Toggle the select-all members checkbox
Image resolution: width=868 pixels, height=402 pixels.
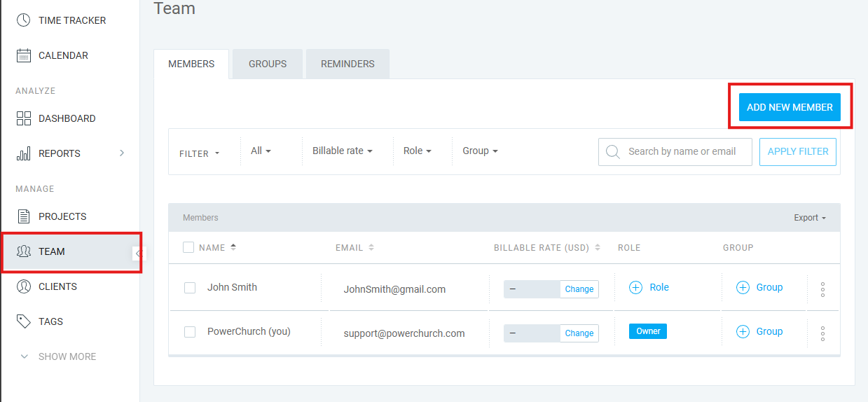pos(188,247)
